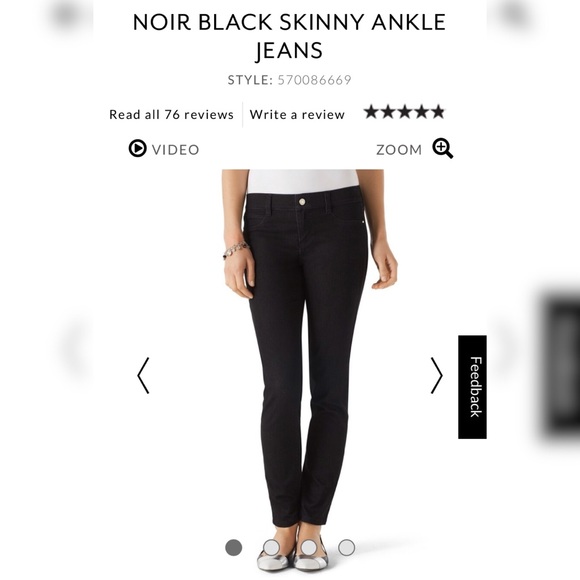
Task: Click the style number 570086669
Action: (x=314, y=80)
